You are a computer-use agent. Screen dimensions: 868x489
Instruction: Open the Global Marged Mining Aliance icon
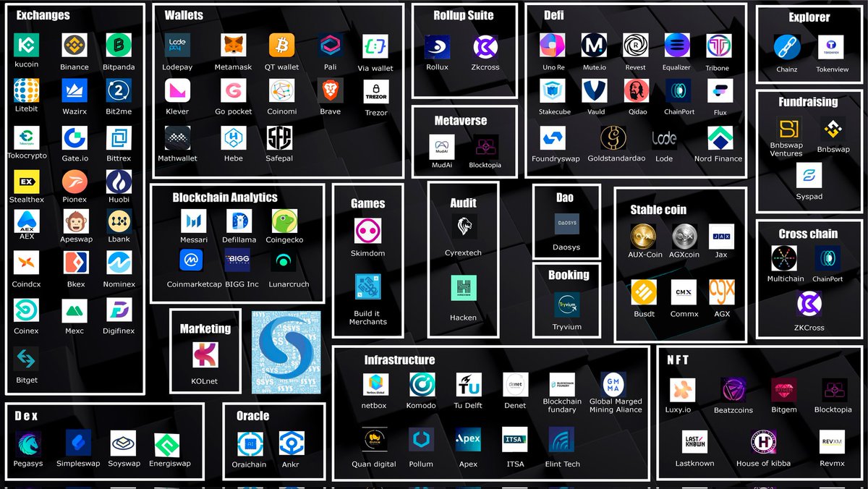pyautogui.click(x=613, y=384)
